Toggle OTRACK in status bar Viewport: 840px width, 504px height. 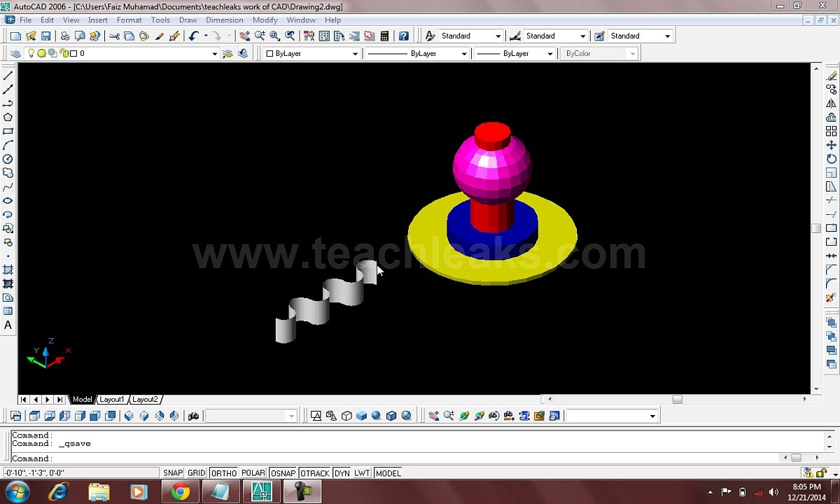coord(315,473)
